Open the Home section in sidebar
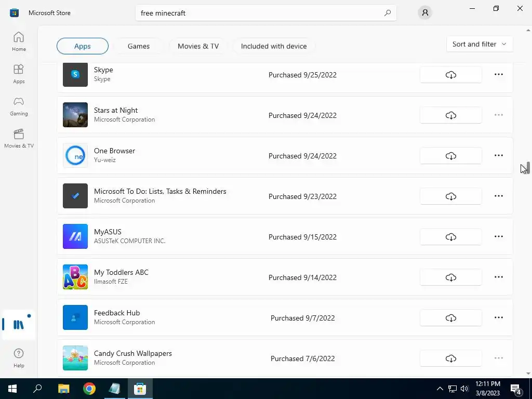 pyautogui.click(x=19, y=42)
